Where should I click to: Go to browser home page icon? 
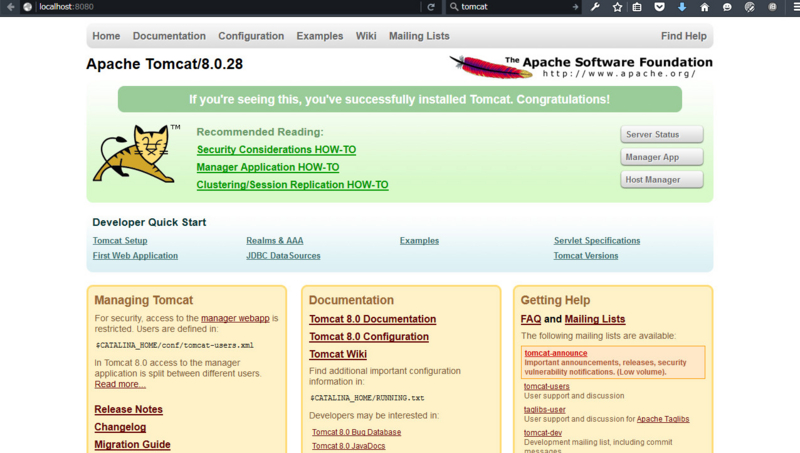point(705,7)
